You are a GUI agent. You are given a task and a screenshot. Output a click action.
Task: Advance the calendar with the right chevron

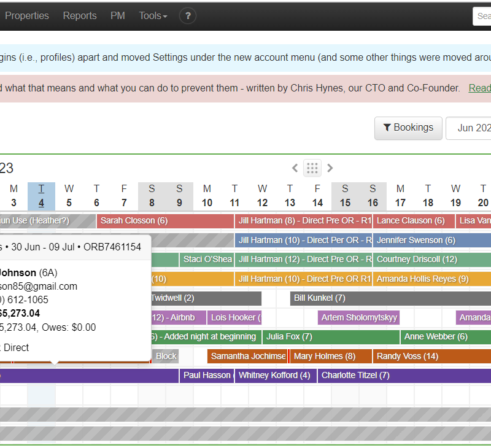tap(330, 168)
